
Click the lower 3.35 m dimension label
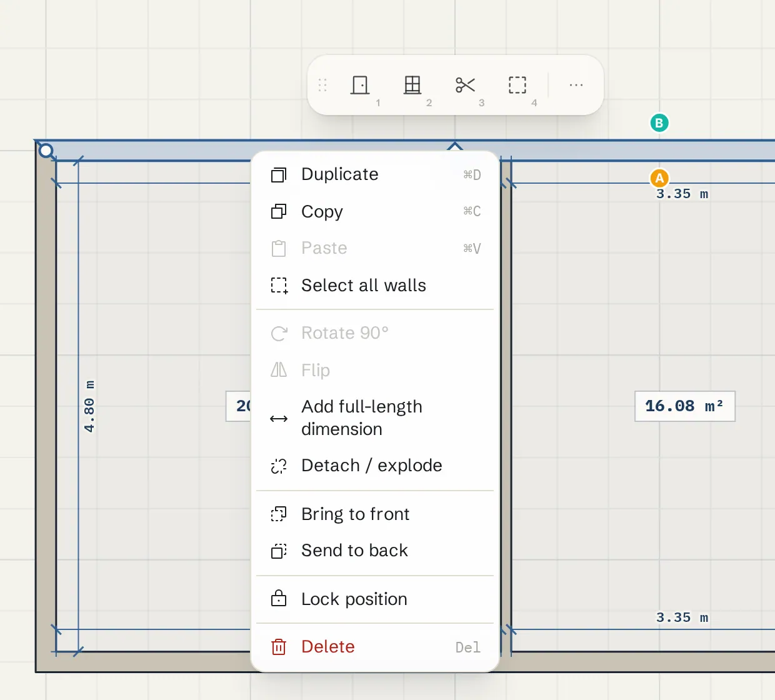682,617
